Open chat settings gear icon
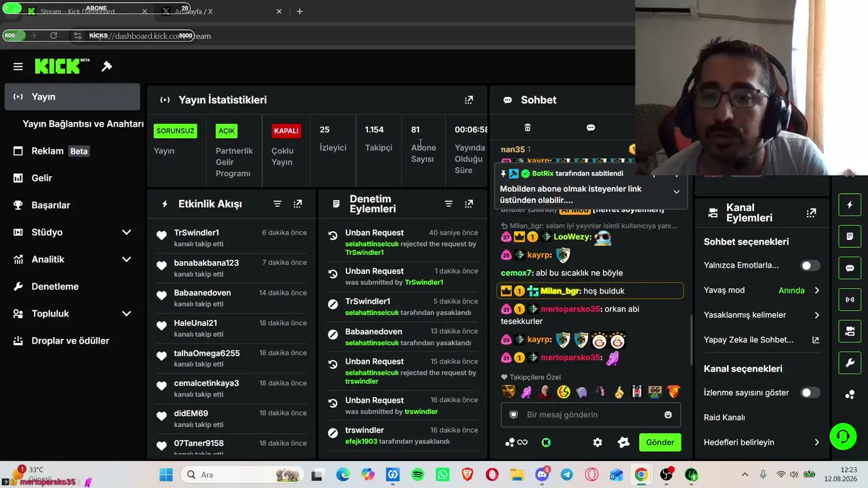The height and width of the screenshot is (488, 868). [x=597, y=443]
